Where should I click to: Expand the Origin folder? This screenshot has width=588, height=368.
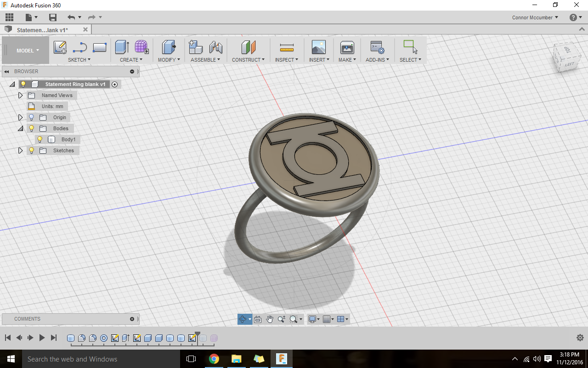(x=20, y=117)
